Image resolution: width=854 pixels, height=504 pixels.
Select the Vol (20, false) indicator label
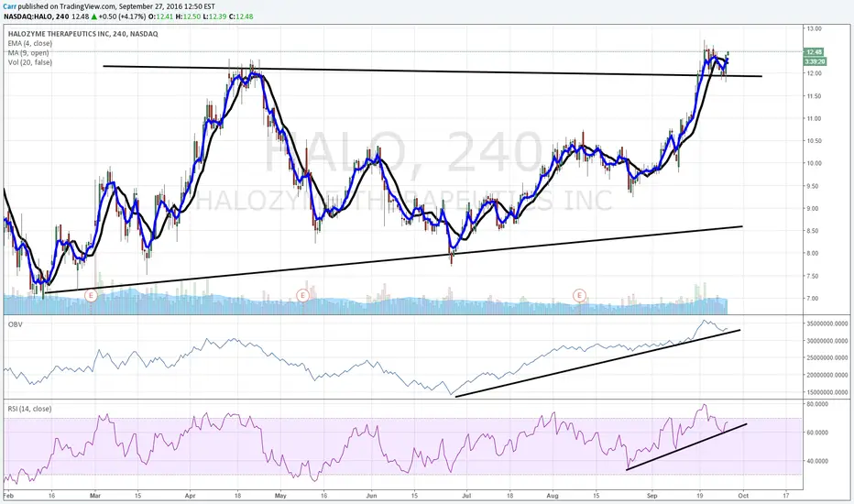click(30, 62)
